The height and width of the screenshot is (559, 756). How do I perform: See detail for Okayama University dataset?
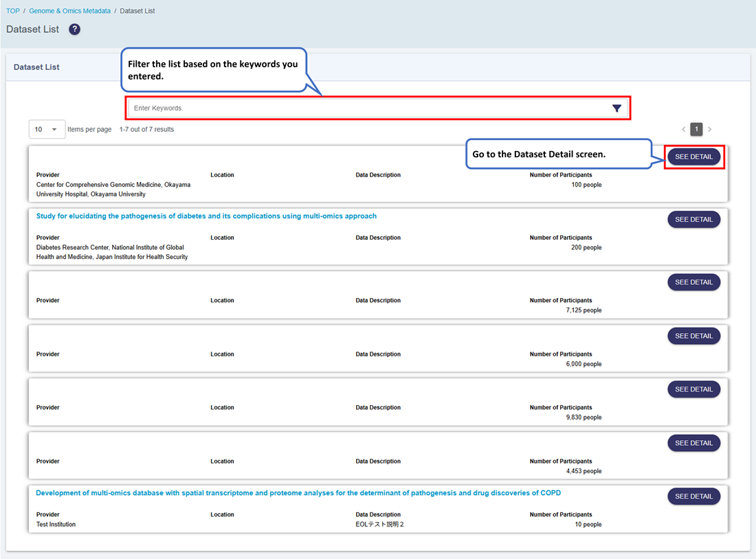pyautogui.click(x=693, y=157)
